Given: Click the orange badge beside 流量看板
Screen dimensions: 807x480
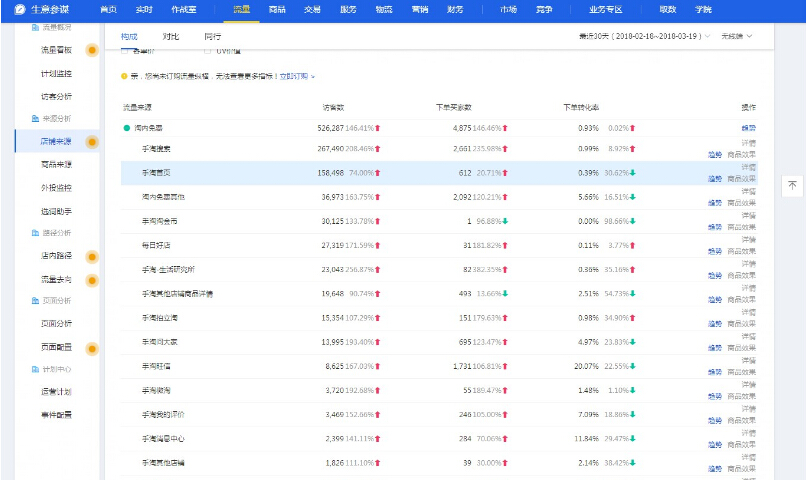Looking at the screenshot, I should coord(92,49).
